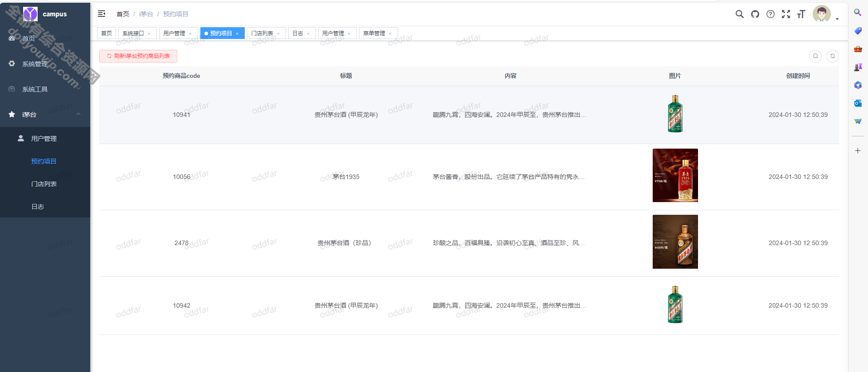Viewport: 868px width, 372px height.
Task: Toggle fullscreen mode icon
Action: coord(786,14)
